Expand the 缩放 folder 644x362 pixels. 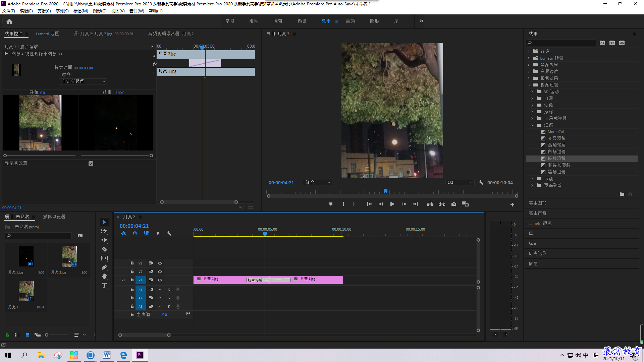[x=532, y=179]
